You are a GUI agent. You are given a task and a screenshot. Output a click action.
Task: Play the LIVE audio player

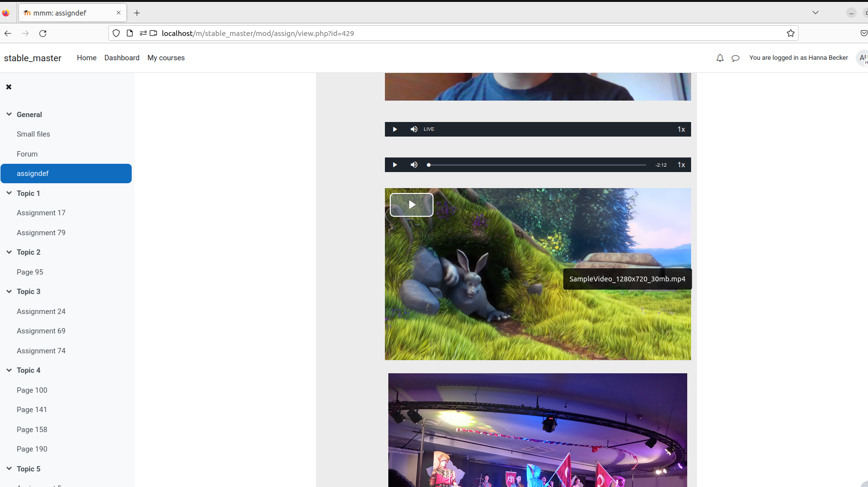coord(395,129)
